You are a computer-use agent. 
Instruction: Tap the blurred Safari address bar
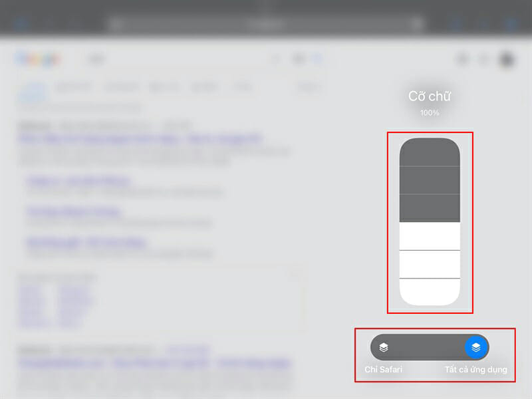(x=265, y=24)
